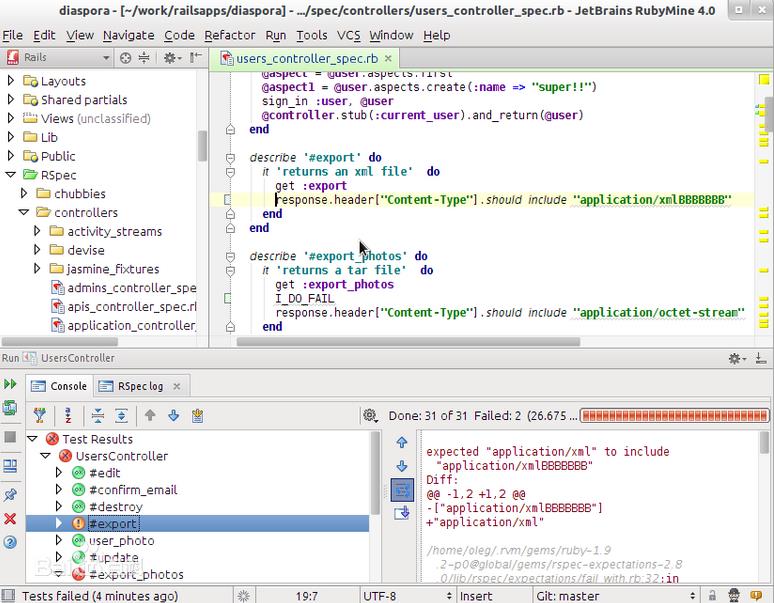
Task: Select the #confirm_email test result
Action: click(x=132, y=490)
